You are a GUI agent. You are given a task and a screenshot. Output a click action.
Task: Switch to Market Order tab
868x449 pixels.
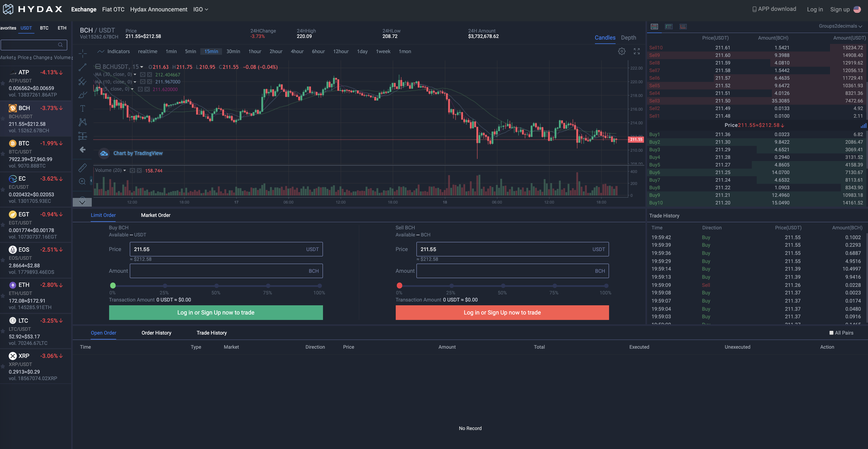point(156,215)
